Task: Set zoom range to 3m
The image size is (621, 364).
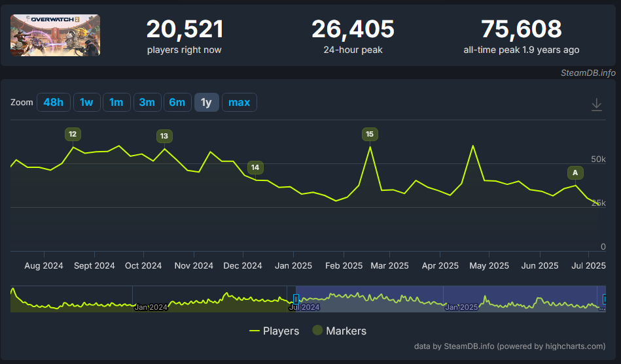Action: pos(147,102)
